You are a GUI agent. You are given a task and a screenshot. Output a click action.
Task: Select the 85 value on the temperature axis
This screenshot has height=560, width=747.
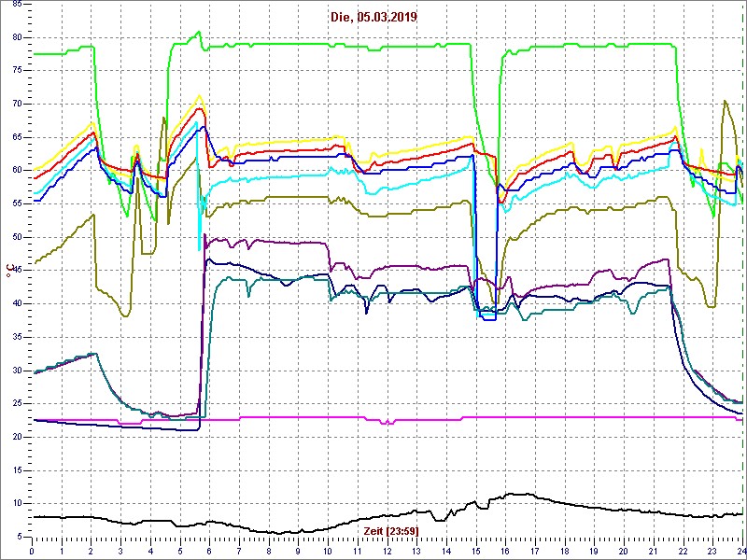(x=16, y=5)
